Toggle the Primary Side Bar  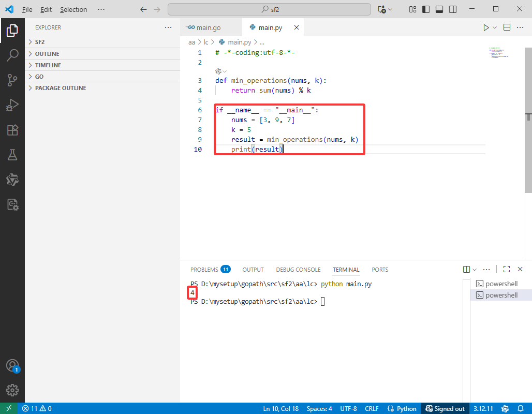426,9
